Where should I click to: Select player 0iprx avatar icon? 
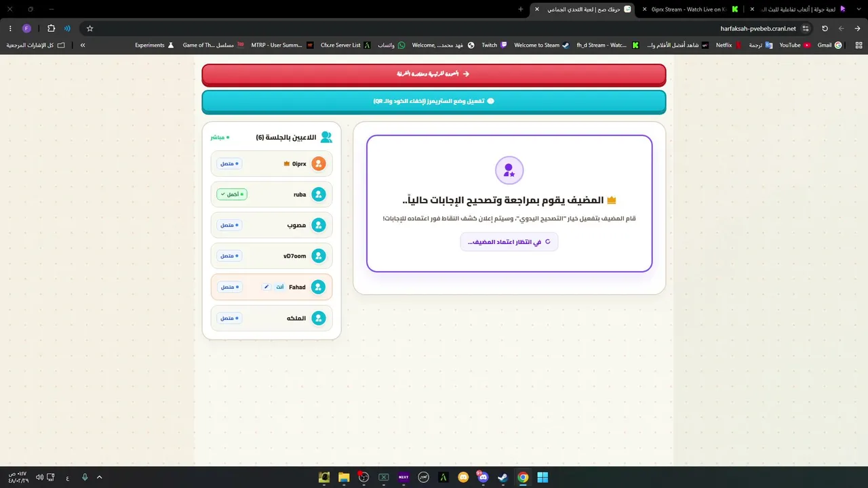(x=318, y=163)
